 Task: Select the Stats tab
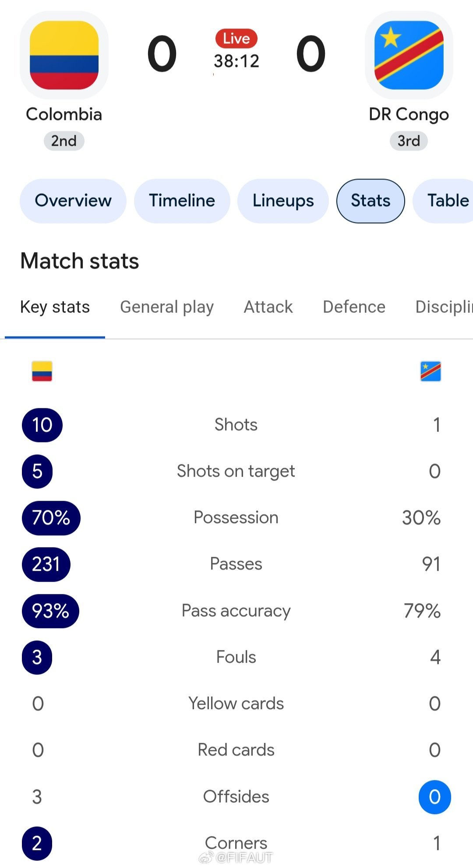[x=371, y=201]
